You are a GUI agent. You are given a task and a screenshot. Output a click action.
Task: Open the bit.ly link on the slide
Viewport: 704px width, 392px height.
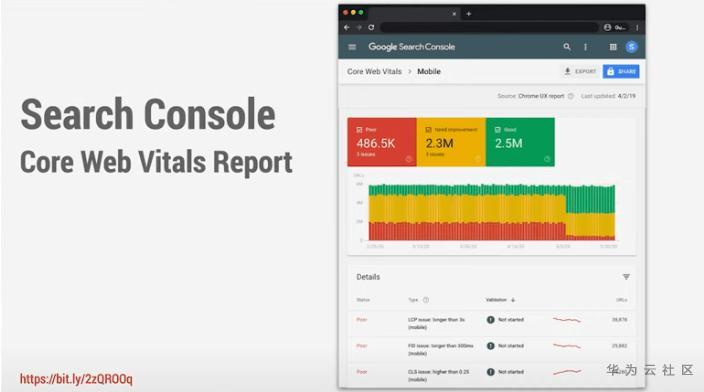(x=76, y=379)
